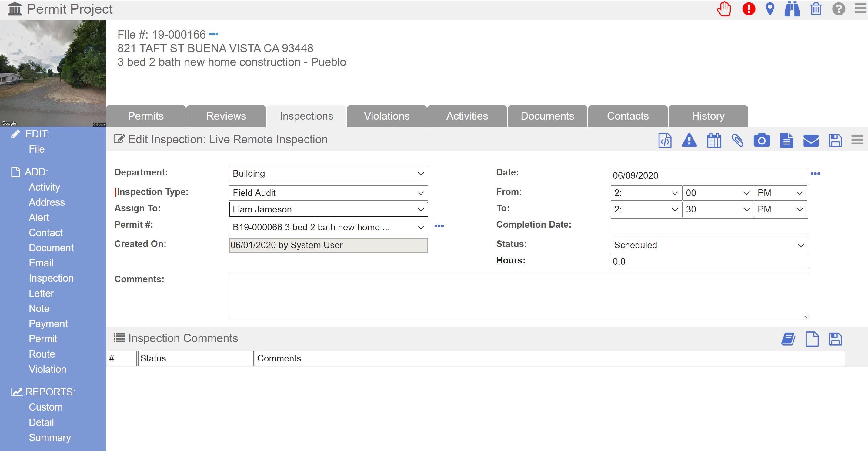This screenshot has height=451, width=868.
Task: Save inspection comments with floppy disk icon
Action: point(835,339)
